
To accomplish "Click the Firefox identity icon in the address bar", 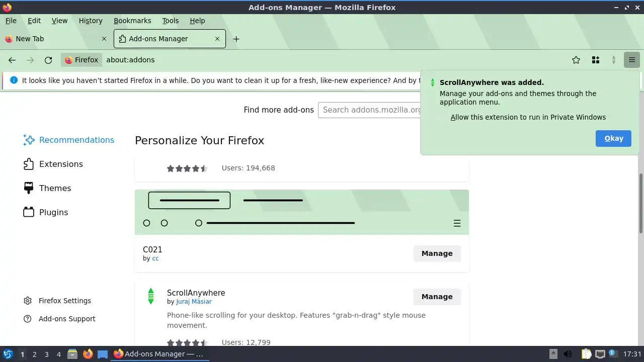I will 82,60.
